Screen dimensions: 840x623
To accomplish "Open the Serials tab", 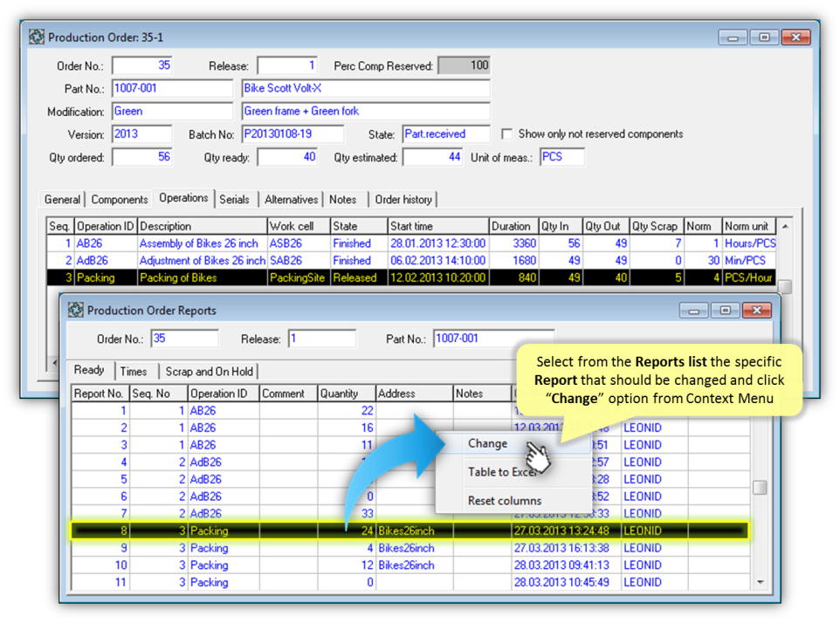I will coord(234,199).
